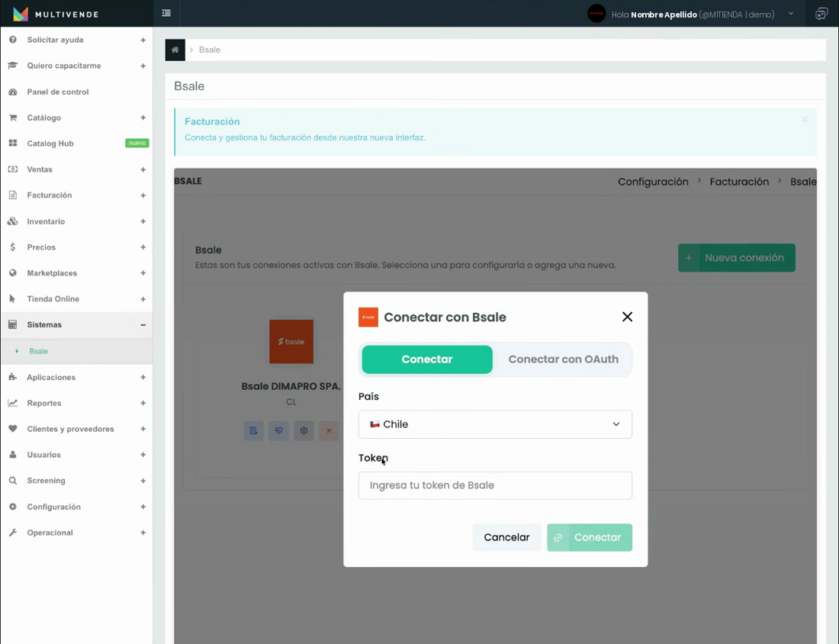Screen dimensions: 839x644
Task: Click the Aplicaciones puzzle icon
Action: (13, 377)
